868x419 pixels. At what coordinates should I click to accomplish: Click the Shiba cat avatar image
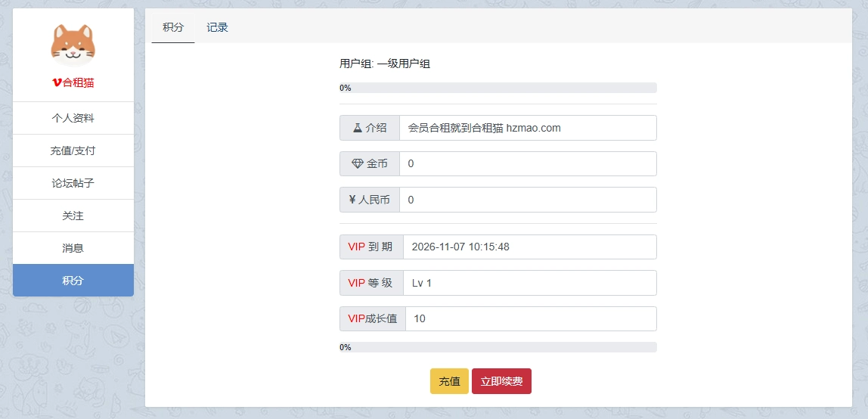[x=73, y=44]
